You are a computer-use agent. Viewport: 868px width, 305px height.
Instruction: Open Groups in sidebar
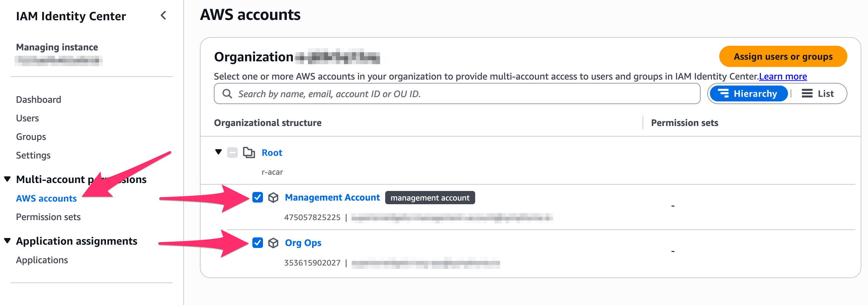31,137
